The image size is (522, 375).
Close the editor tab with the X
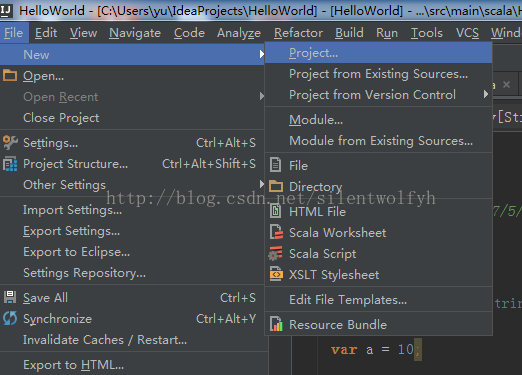coord(506,84)
